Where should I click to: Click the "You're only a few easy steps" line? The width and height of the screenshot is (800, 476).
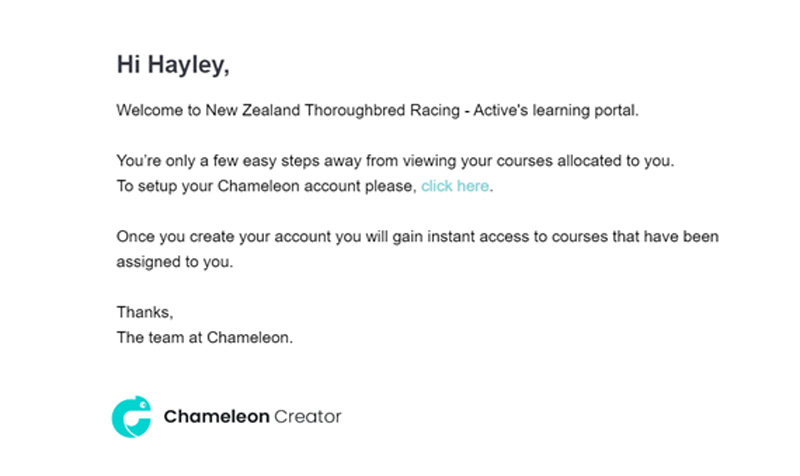tap(395, 161)
